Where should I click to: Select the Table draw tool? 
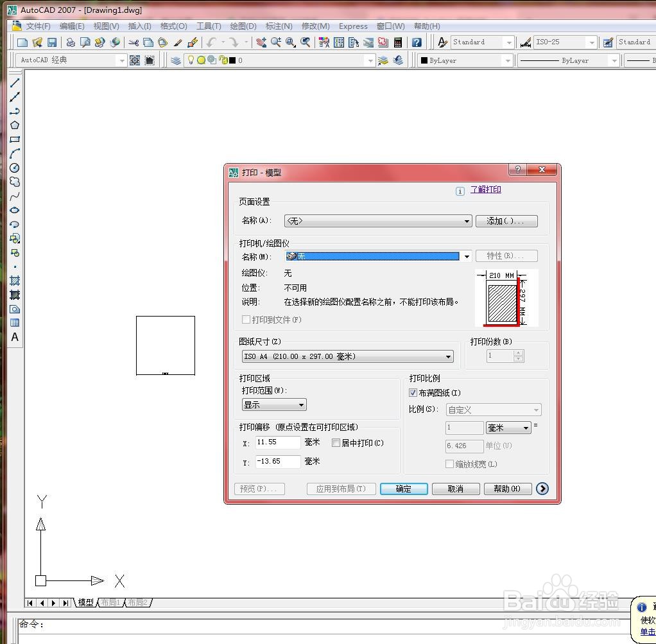(x=15, y=322)
